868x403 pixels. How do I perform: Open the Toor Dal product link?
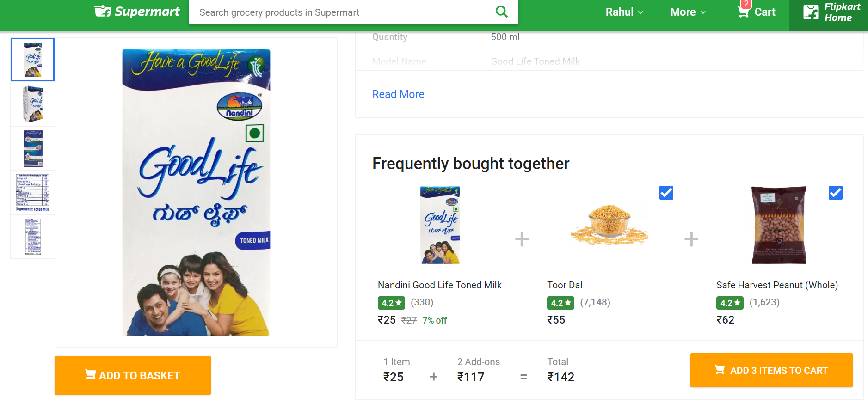point(565,285)
